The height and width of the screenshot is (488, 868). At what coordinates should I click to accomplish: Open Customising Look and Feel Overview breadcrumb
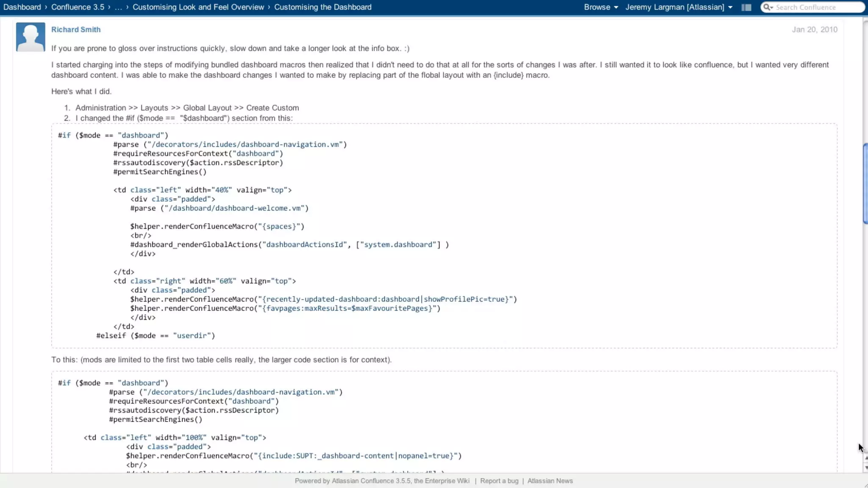point(198,7)
